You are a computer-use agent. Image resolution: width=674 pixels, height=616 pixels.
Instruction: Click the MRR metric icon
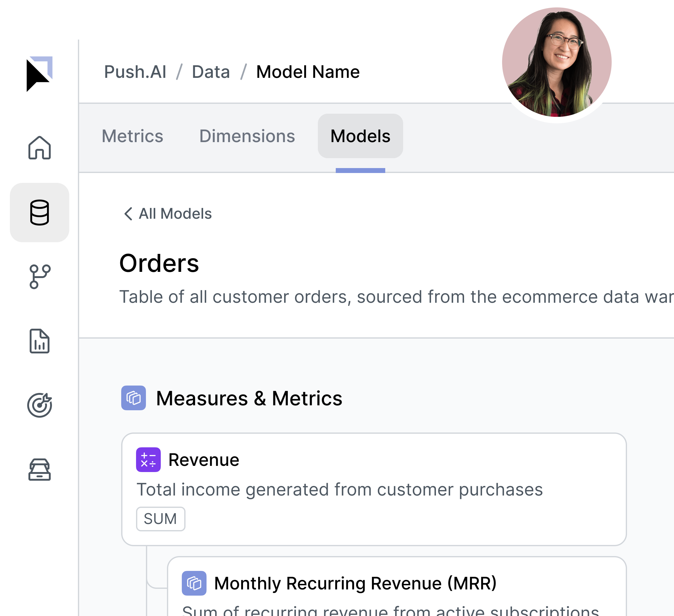[x=194, y=583]
